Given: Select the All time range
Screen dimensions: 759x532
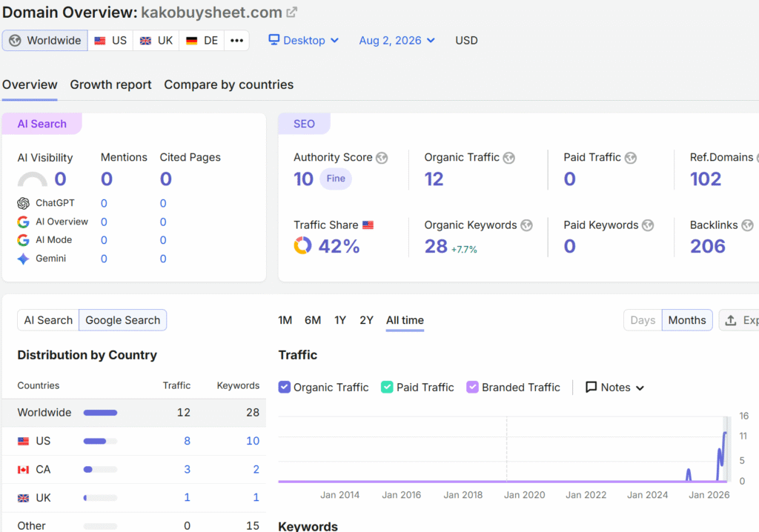Looking at the screenshot, I should (405, 320).
